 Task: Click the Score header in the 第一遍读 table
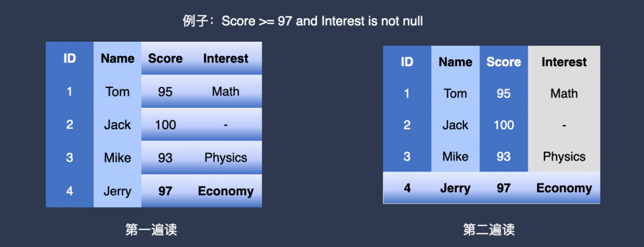[165, 58]
